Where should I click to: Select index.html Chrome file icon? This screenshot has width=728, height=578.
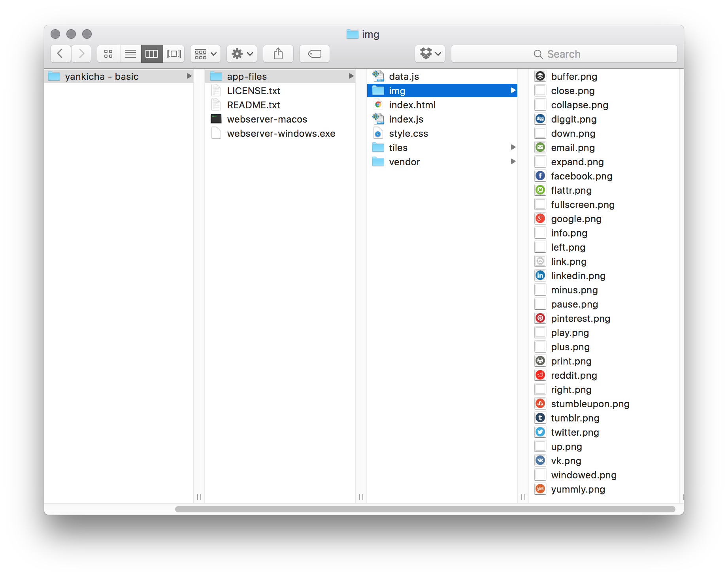click(378, 105)
